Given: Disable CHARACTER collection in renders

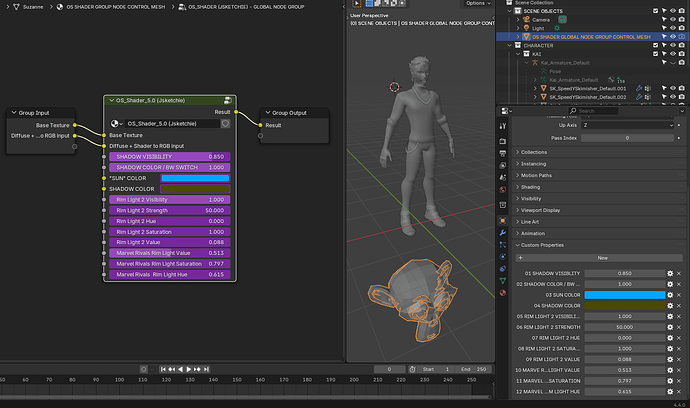Looking at the screenshot, I should click(x=682, y=45).
